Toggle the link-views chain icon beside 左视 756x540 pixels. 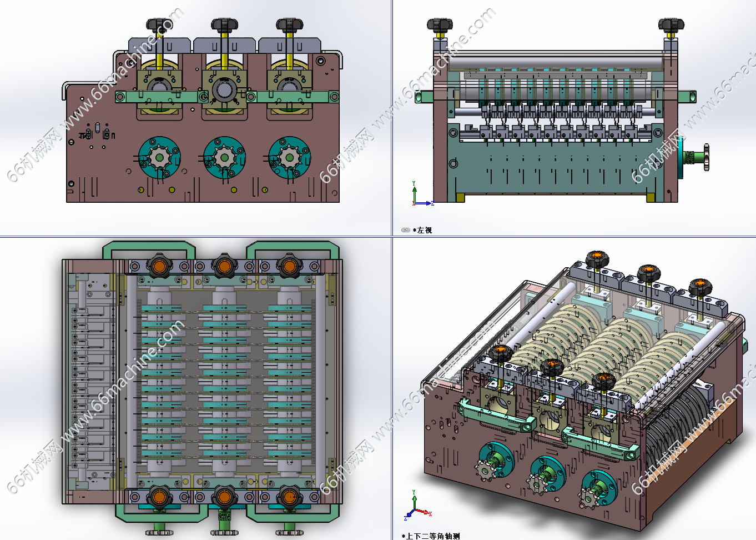(x=405, y=230)
